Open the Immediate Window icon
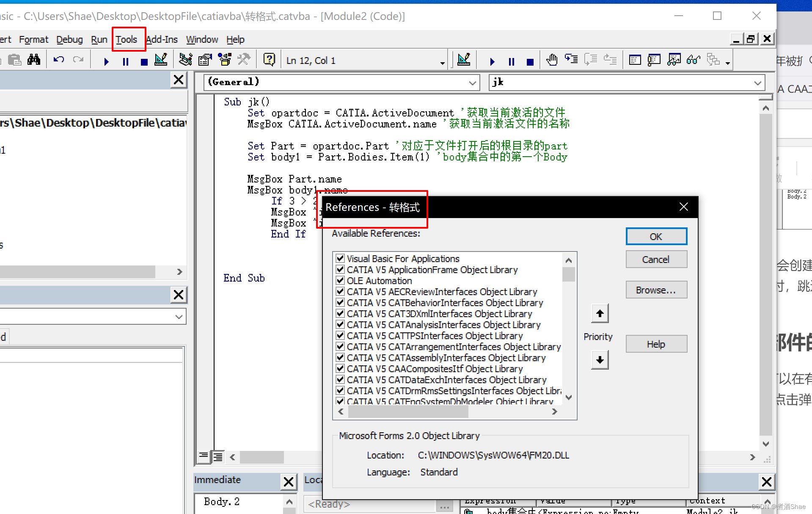The width and height of the screenshot is (812, 514). [x=654, y=60]
